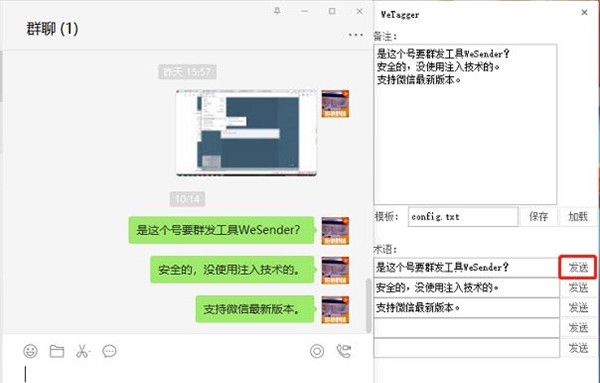The height and width of the screenshot is (383, 600).
Task: Click avatar beside the image message
Action: 335,104
